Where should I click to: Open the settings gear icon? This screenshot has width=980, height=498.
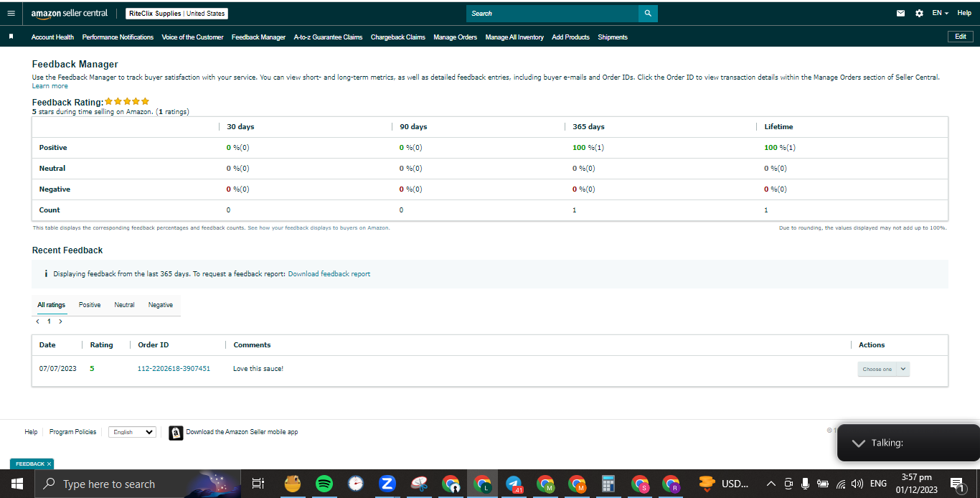tap(919, 13)
